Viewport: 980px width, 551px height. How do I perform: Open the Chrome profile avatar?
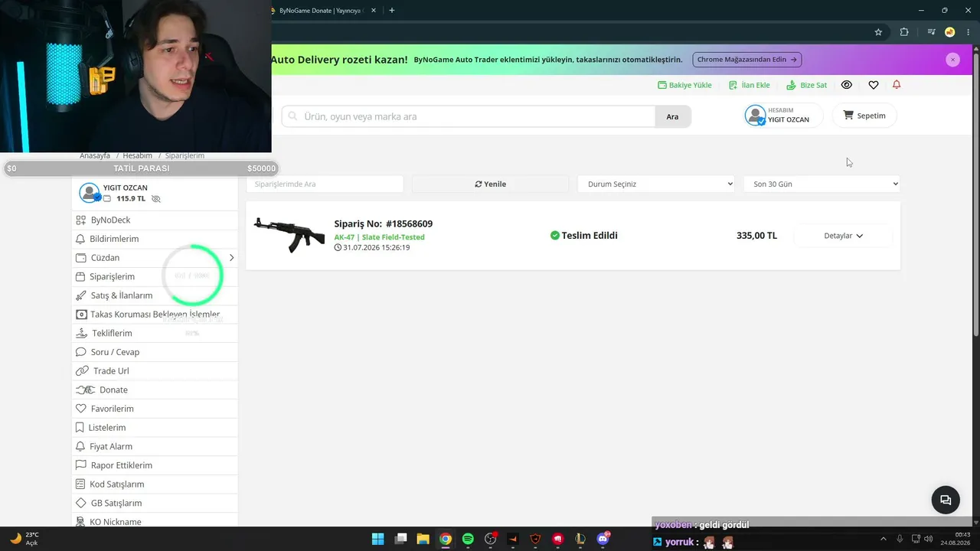[949, 32]
